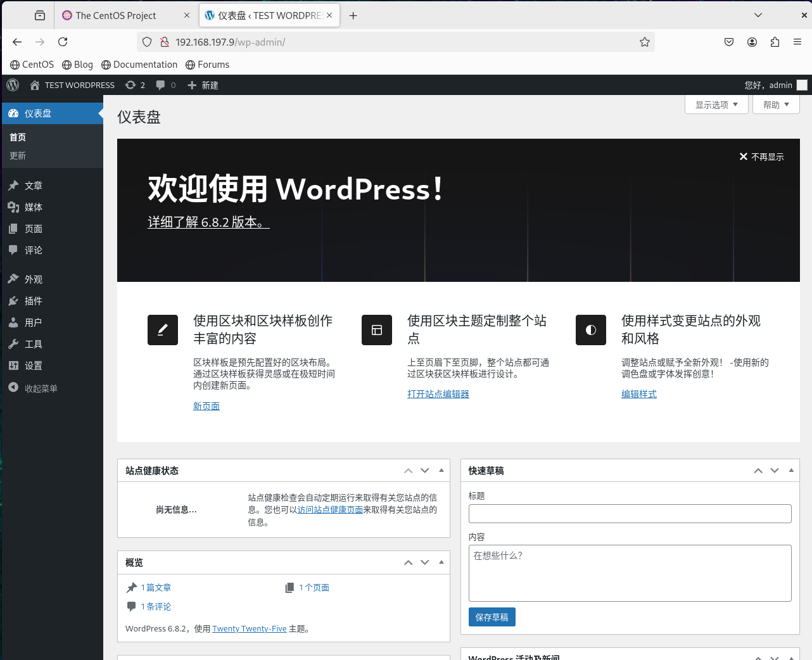Move 快速草稿 widget up
The height and width of the screenshot is (660, 812).
758,471
